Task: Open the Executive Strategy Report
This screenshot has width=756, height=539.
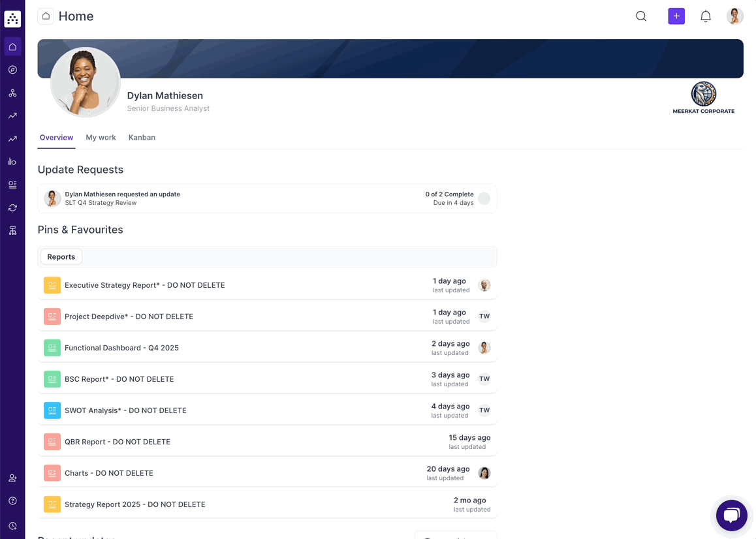Action: click(x=144, y=285)
